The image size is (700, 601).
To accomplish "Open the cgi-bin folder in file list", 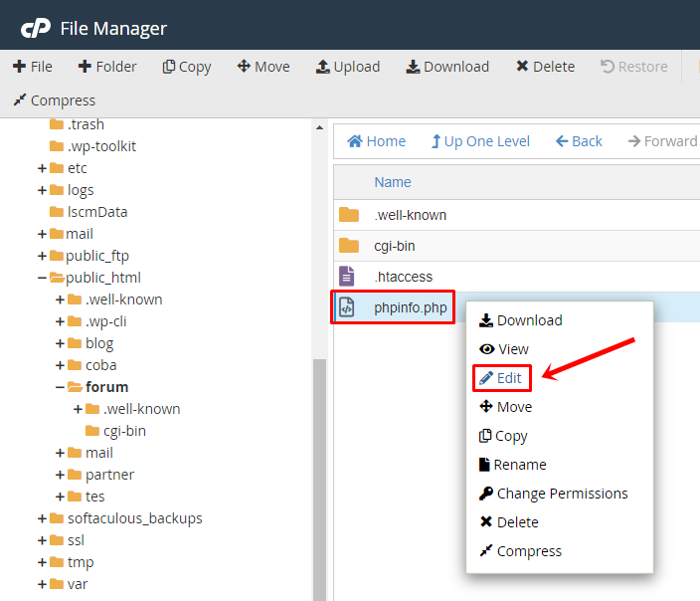I will 394,246.
